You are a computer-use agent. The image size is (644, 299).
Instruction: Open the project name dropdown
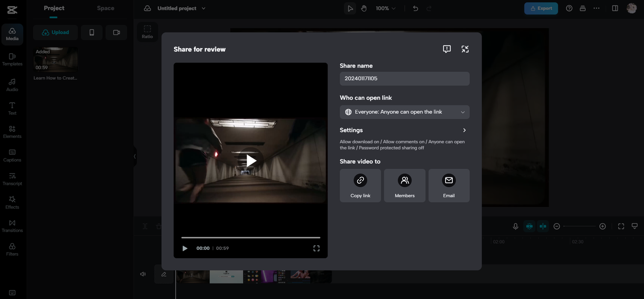coord(203,9)
